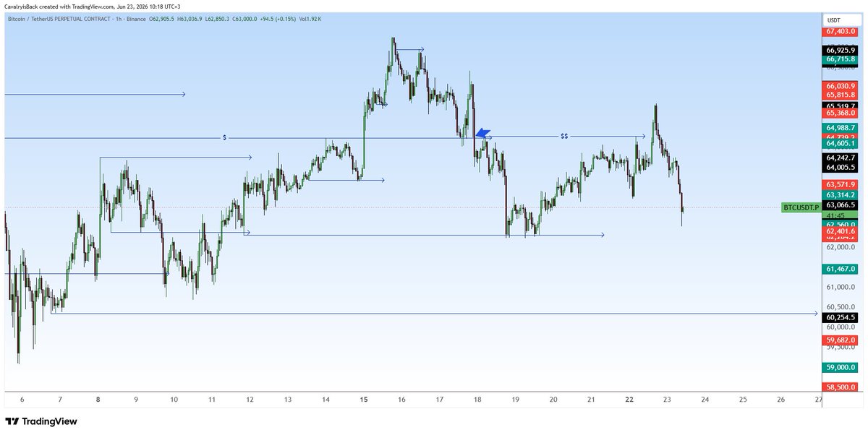Click the 41:45 countdown timer label

[x=841, y=215]
